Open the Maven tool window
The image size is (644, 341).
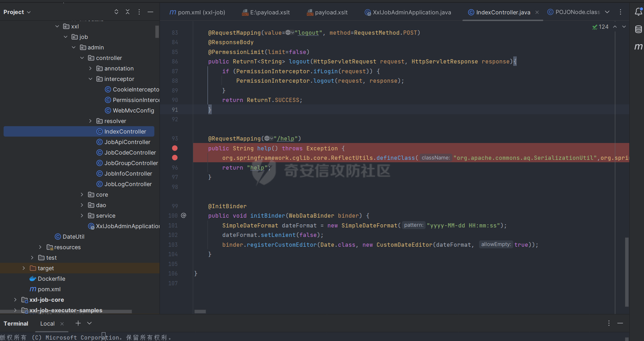pos(638,47)
